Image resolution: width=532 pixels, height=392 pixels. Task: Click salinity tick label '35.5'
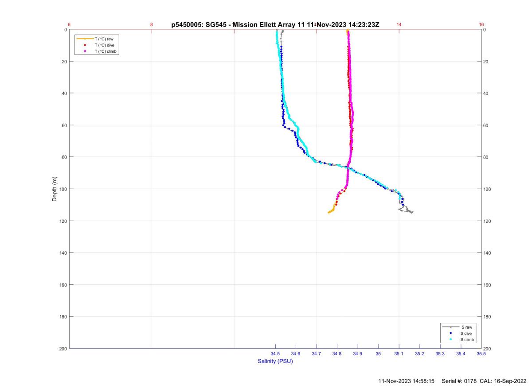(x=481, y=353)
